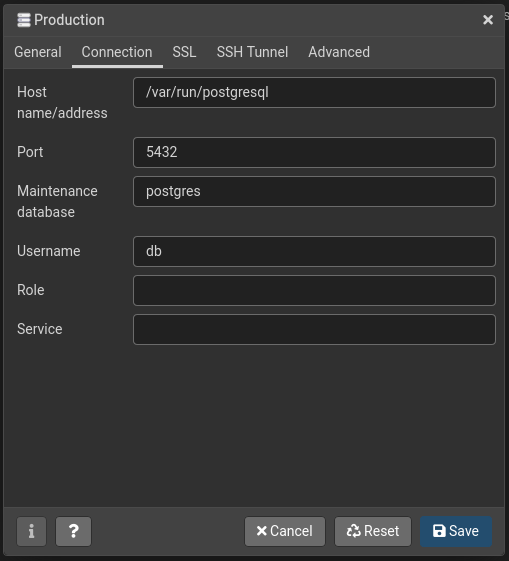Cancel the server dialog
The width and height of the screenshot is (509, 561).
click(285, 531)
